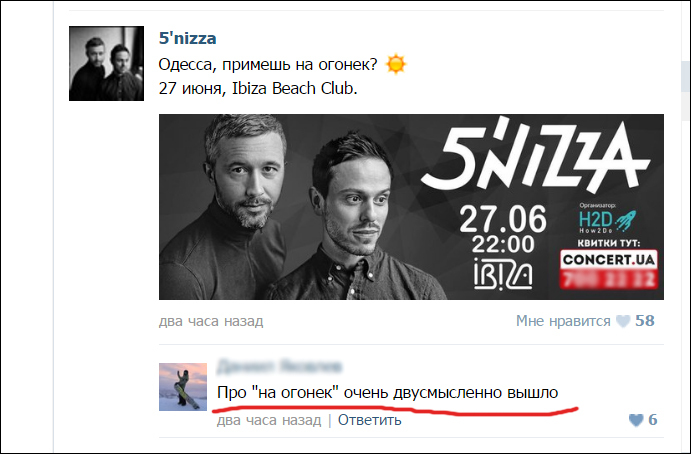This screenshot has height=454, width=691.
Task: Click the comment like count 6
Action: (653, 420)
